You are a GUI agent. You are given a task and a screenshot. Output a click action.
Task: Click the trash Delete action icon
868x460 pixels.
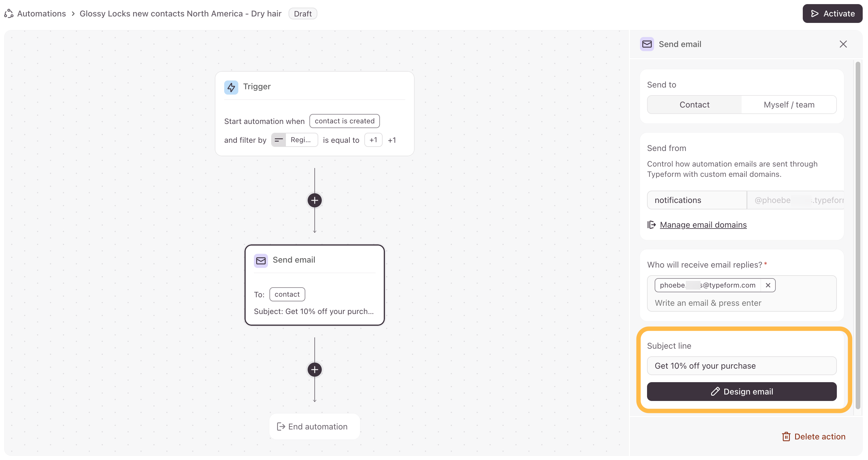786,437
